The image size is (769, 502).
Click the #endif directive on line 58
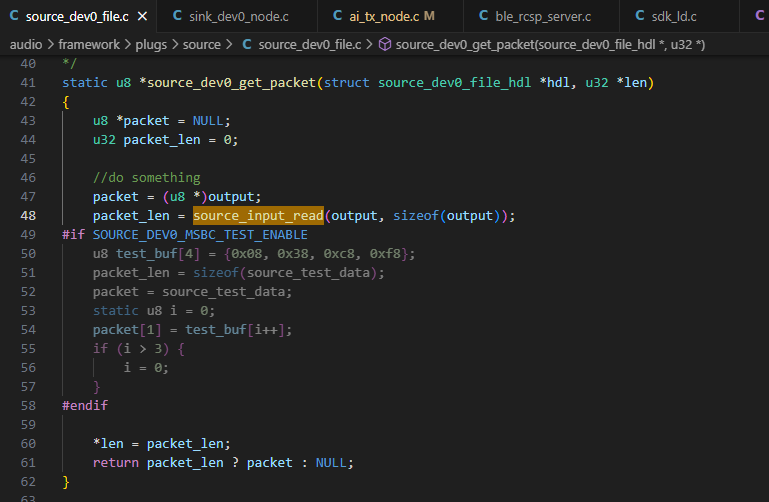85,405
